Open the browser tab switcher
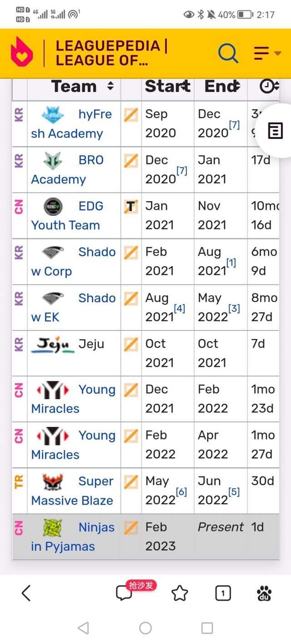291x644 pixels. pyautogui.click(x=223, y=593)
